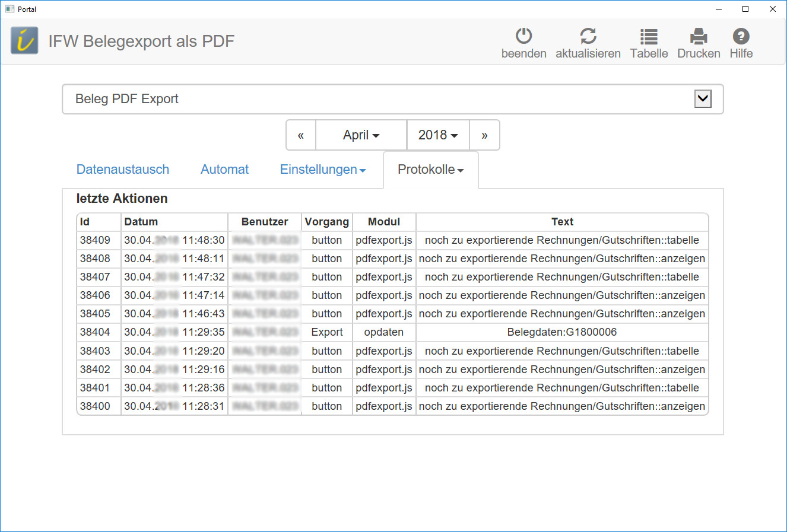Go to previous month with « button
The height and width of the screenshot is (532, 787).
(x=301, y=135)
